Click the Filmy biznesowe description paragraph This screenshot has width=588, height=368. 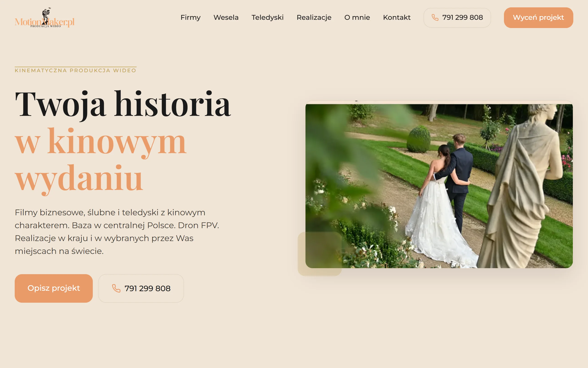[117, 232]
